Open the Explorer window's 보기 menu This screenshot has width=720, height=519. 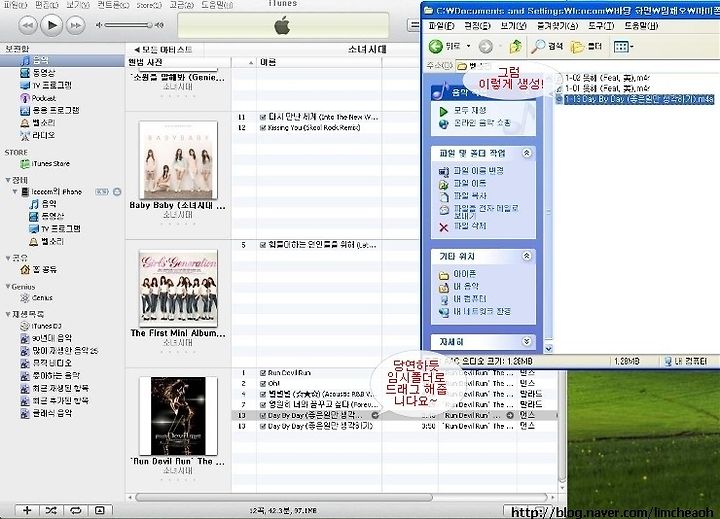(513, 26)
